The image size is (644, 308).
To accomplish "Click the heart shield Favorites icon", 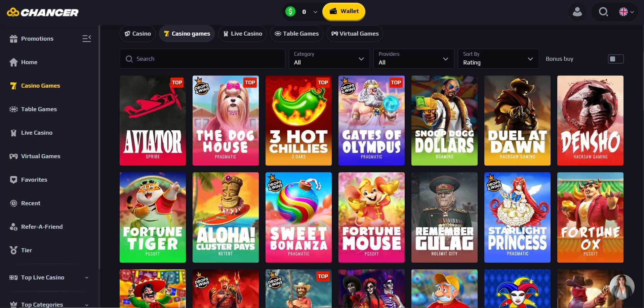I will tap(13, 180).
